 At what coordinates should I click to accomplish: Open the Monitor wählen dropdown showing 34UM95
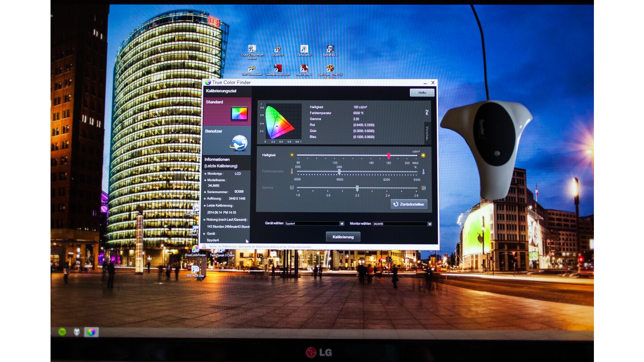pos(402,224)
